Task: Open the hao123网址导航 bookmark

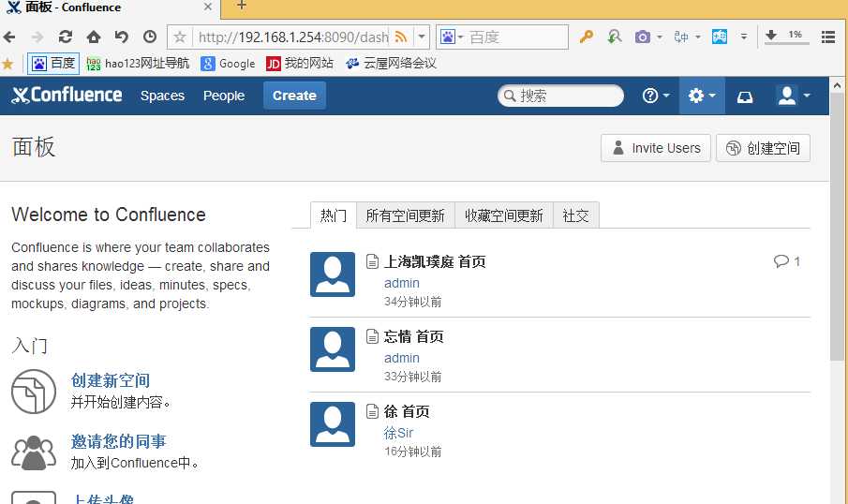Action: click(x=138, y=64)
